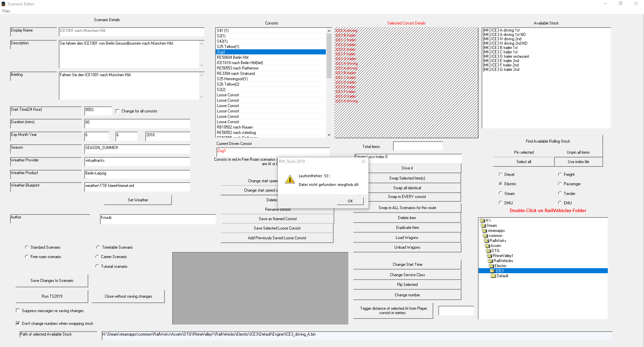The width and height of the screenshot is (644, 347).
Task: Click the Scenario Editor app icon
Action: click(3, 4)
